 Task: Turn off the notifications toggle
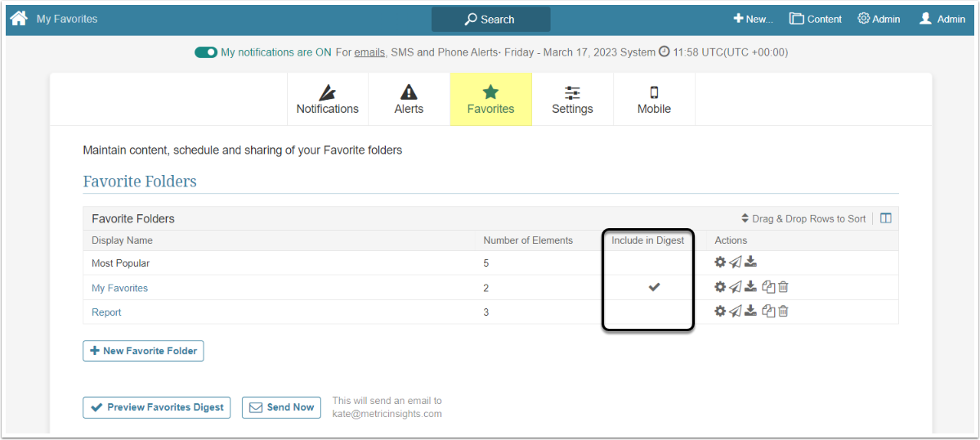(205, 52)
